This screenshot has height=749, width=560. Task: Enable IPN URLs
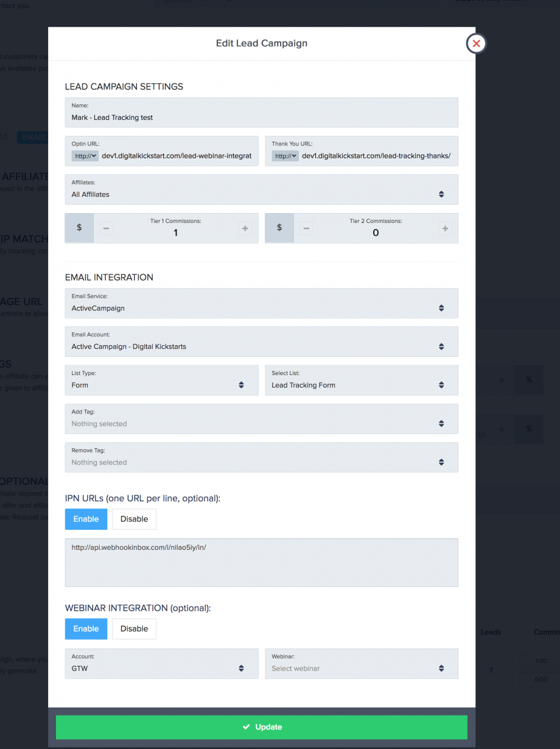tap(86, 519)
